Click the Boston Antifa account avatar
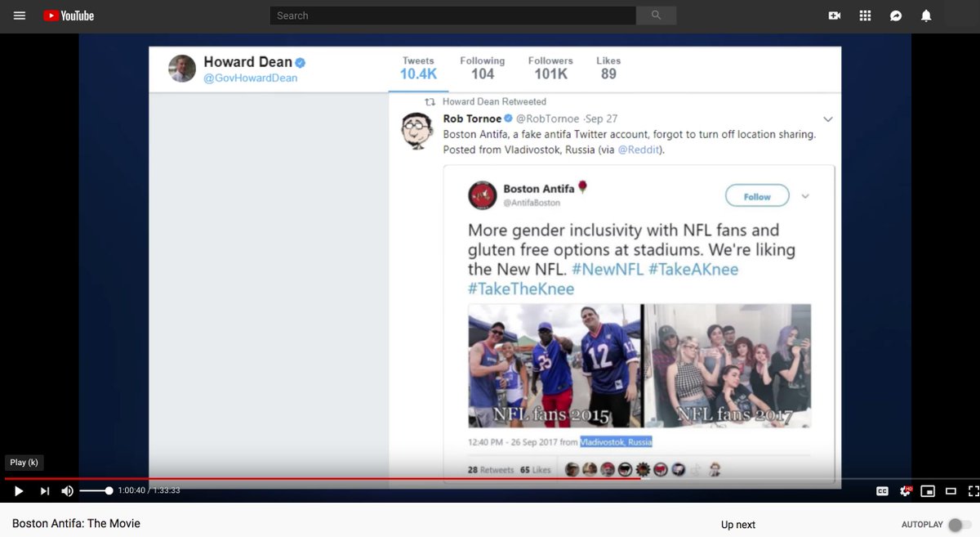This screenshot has width=980, height=537. pyautogui.click(x=483, y=196)
